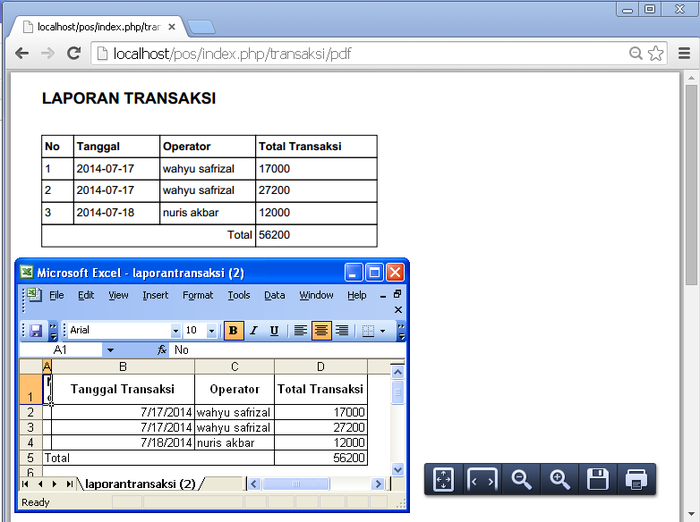The height and width of the screenshot is (522, 700).
Task: Click the insert function fx button
Action: (162, 350)
